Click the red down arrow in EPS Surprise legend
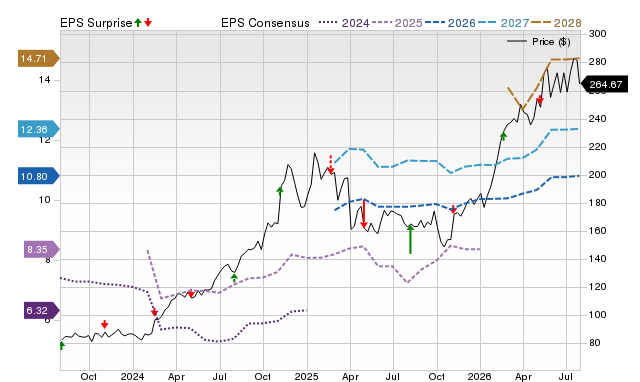The image size is (640, 382). click(x=148, y=22)
